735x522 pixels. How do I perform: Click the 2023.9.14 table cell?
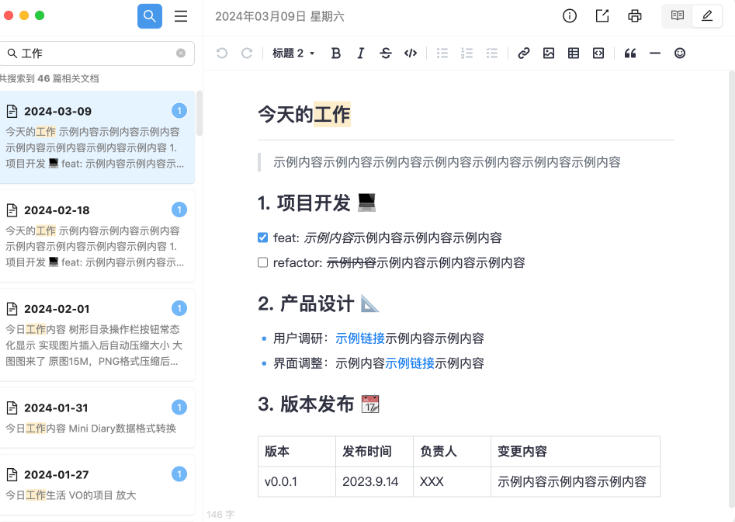point(375,482)
